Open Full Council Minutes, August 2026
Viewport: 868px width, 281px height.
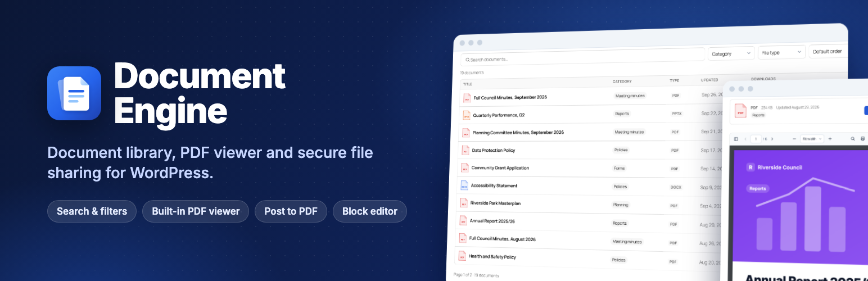point(503,239)
